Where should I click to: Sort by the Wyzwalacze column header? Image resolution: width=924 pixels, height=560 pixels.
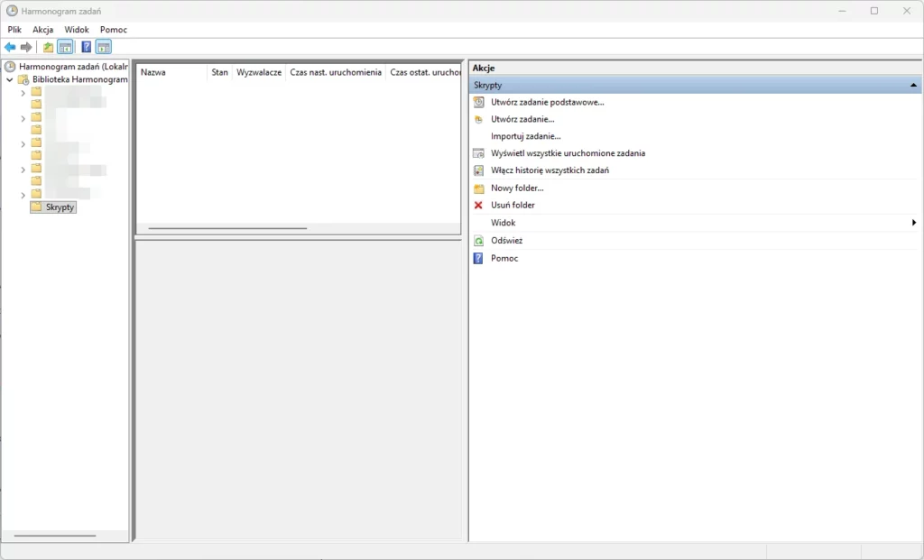tap(259, 72)
